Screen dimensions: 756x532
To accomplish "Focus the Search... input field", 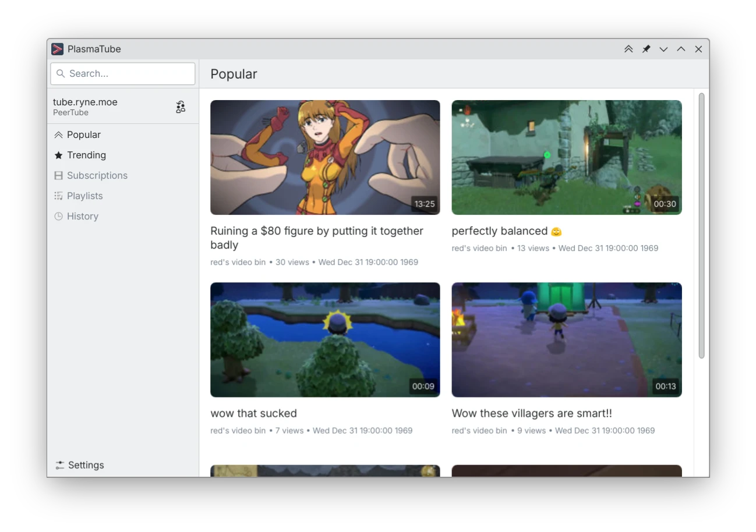I will pyautogui.click(x=123, y=74).
